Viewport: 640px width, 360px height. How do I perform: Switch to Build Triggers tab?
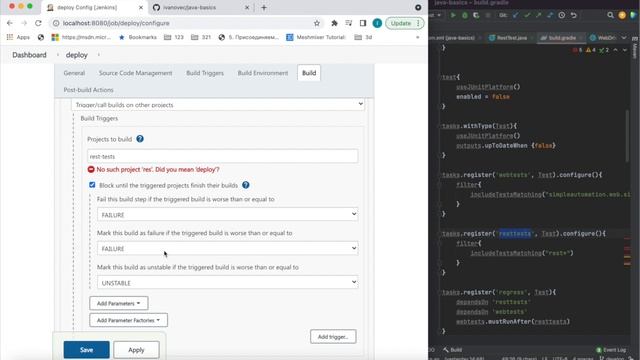(x=205, y=73)
